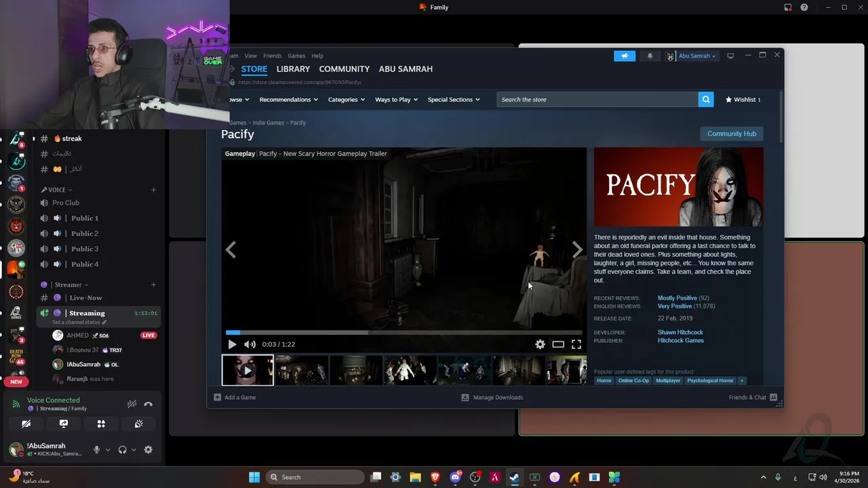
Task: Open the DEATH ROW server icon
Action: pos(16,356)
